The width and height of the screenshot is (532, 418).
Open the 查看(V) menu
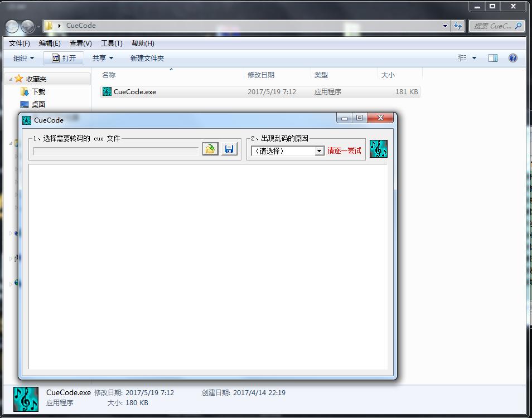[x=80, y=43]
